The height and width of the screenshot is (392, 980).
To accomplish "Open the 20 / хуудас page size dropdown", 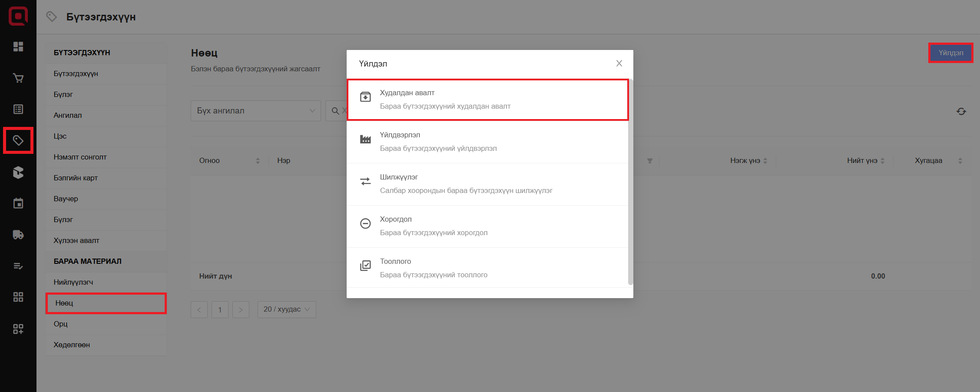I will [286, 309].
